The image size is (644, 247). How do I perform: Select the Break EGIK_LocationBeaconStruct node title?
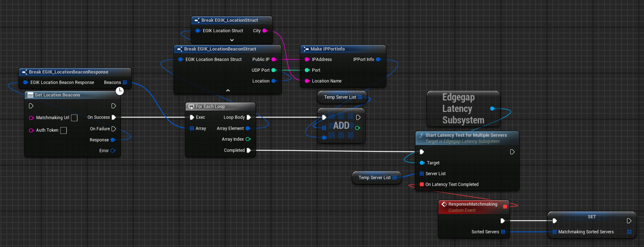(x=220, y=49)
